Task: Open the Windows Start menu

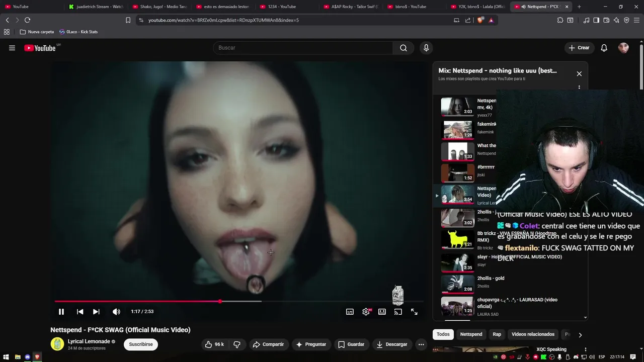Action: tap(7, 357)
